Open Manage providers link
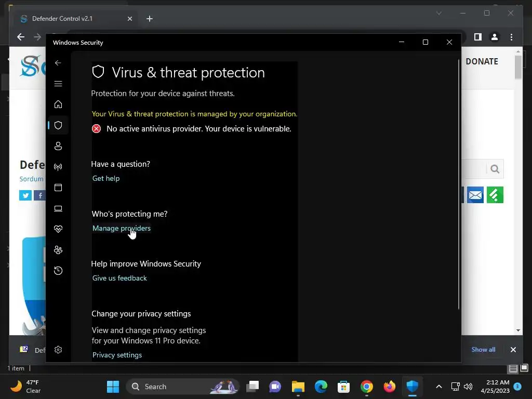The width and height of the screenshot is (532, 399). click(x=122, y=229)
